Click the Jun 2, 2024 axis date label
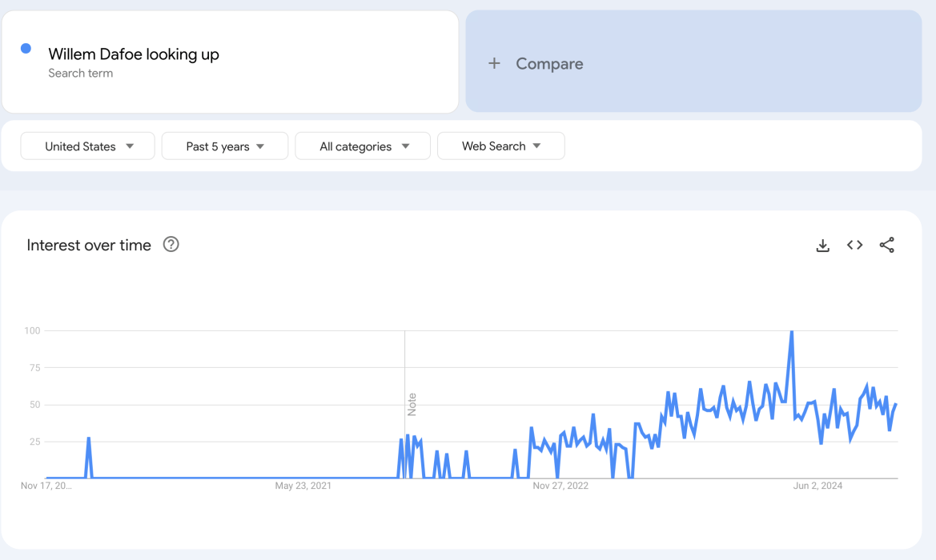Image resolution: width=936 pixels, height=560 pixels. click(817, 486)
